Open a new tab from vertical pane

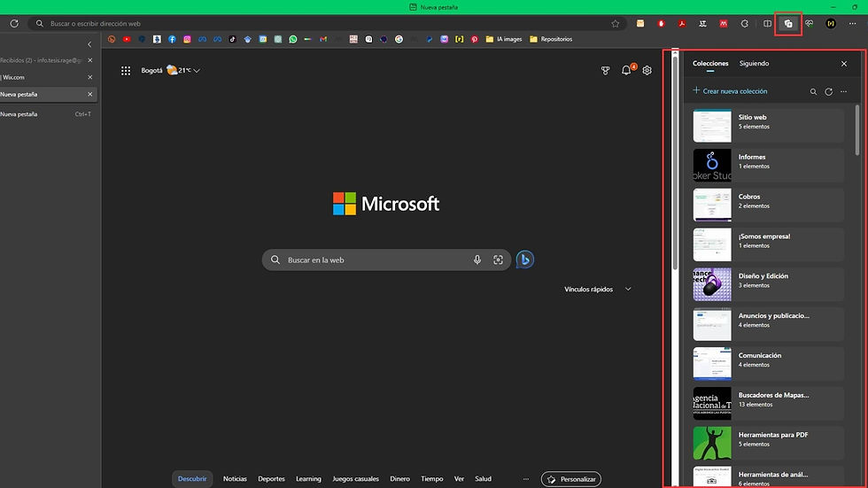(49, 114)
